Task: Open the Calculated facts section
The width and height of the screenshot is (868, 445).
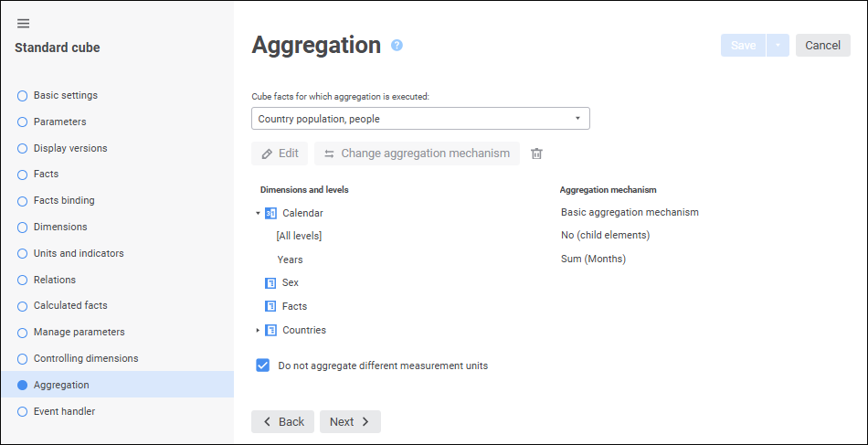Action: point(70,305)
